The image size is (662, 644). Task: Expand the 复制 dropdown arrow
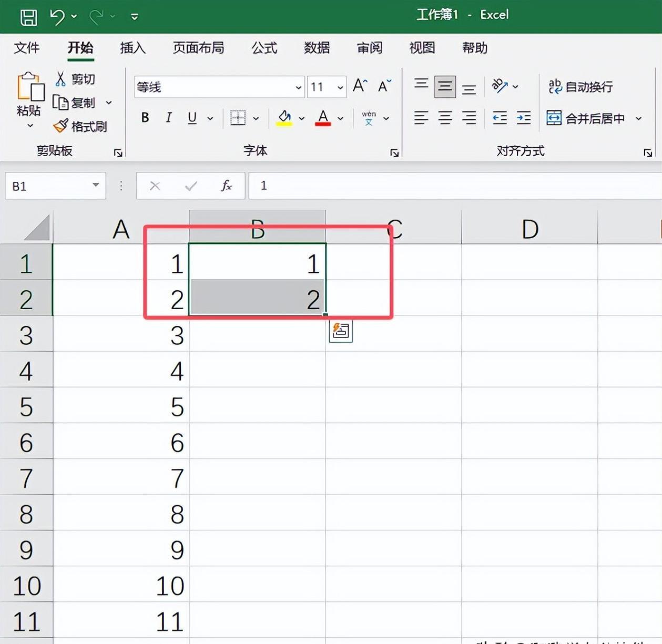109,103
